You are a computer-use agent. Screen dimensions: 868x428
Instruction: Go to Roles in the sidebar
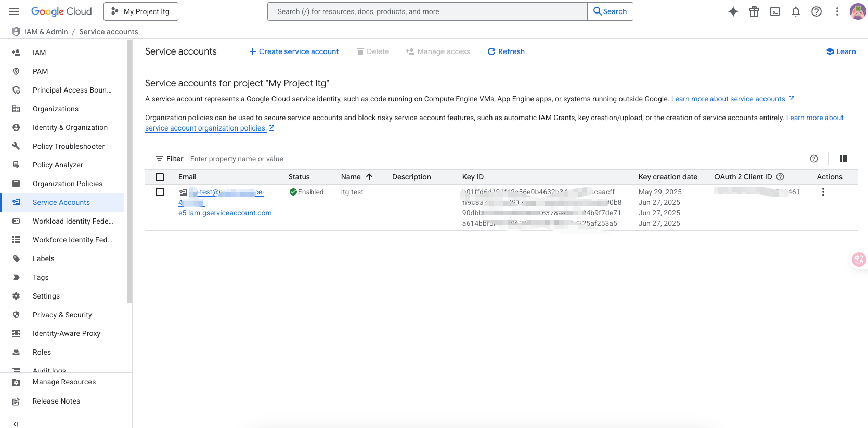42,352
